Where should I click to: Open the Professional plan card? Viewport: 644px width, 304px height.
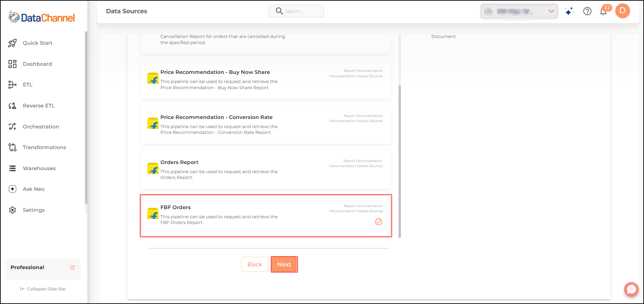pos(43,269)
